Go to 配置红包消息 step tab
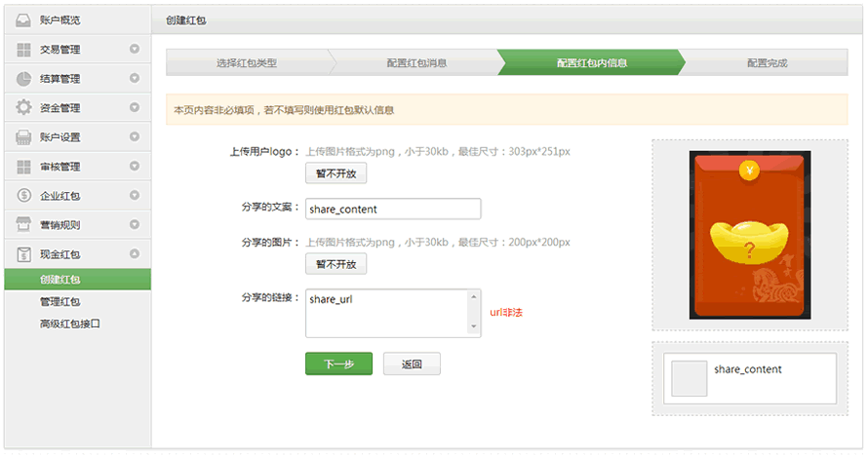The image size is (868, 458). click(416, 62)
